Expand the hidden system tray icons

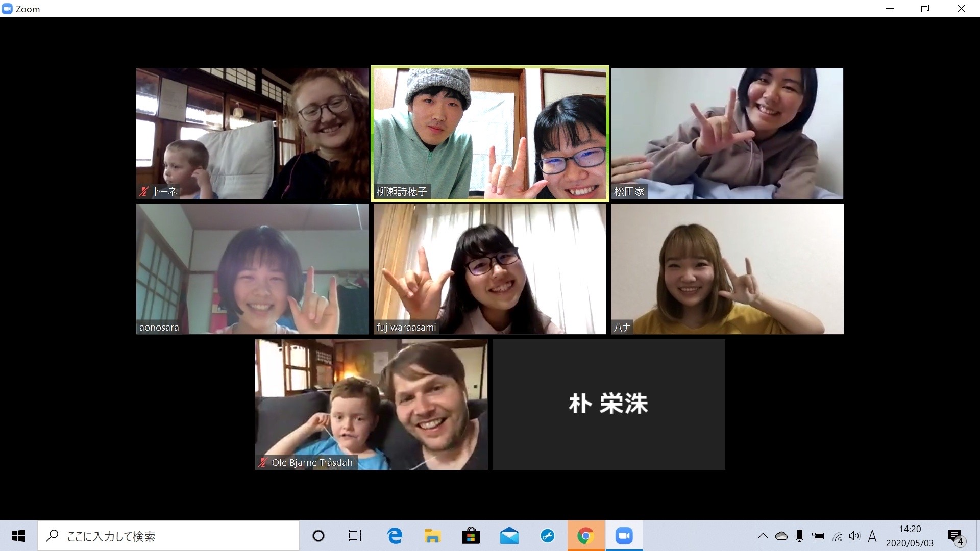(763, 536)
